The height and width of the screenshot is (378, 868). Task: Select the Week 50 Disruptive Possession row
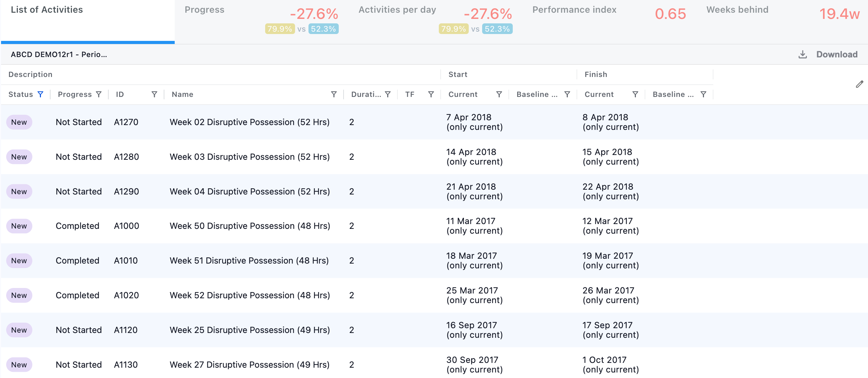(x=434, y=226)
